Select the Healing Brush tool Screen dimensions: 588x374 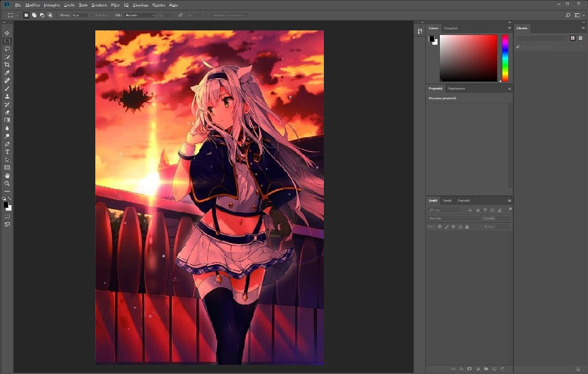point(7,80)
